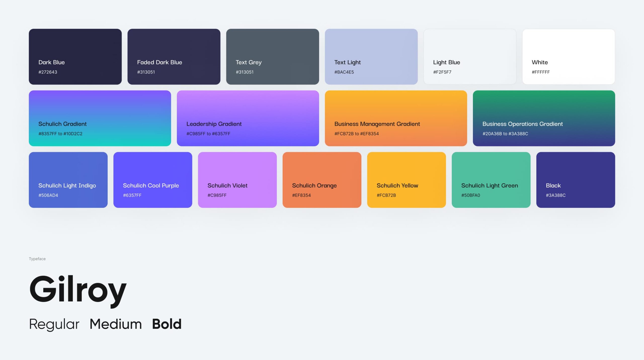
Task: Select the #50BFA0 hex code
Action: click(x=471, y=195)
